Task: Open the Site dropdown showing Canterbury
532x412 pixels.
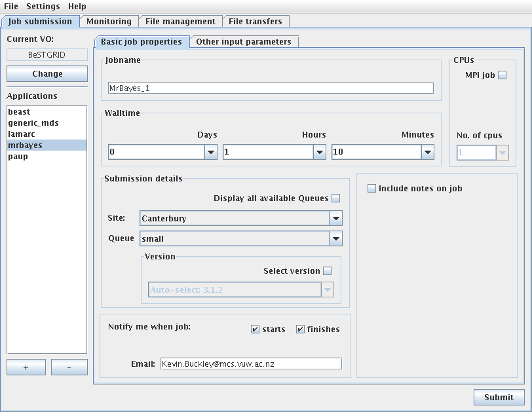Action: click(335, 218)
